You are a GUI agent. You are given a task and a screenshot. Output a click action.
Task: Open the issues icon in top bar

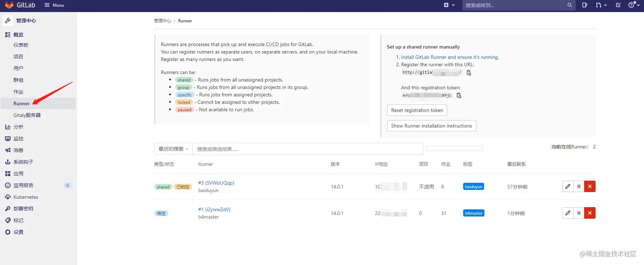[585, 5]
